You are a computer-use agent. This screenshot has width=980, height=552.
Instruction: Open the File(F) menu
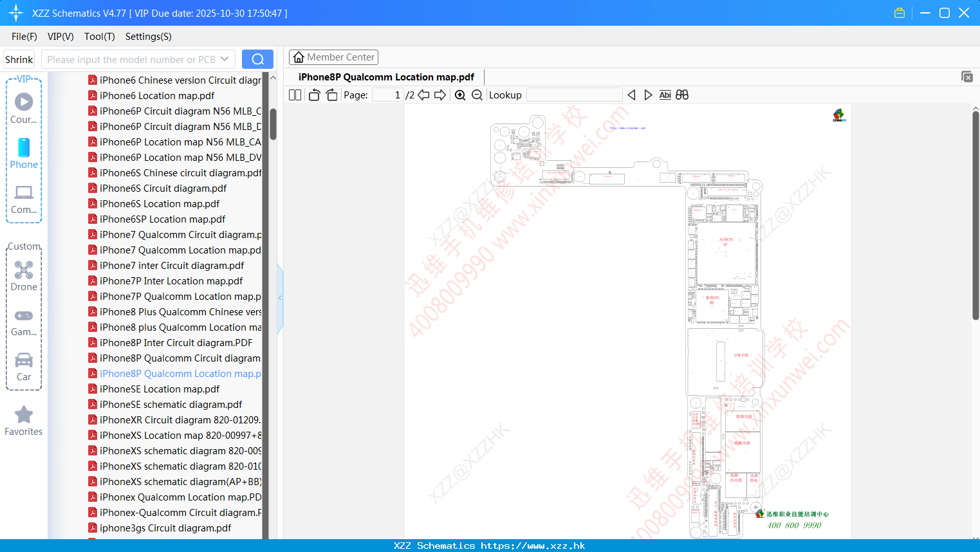[x=24, y=37]
